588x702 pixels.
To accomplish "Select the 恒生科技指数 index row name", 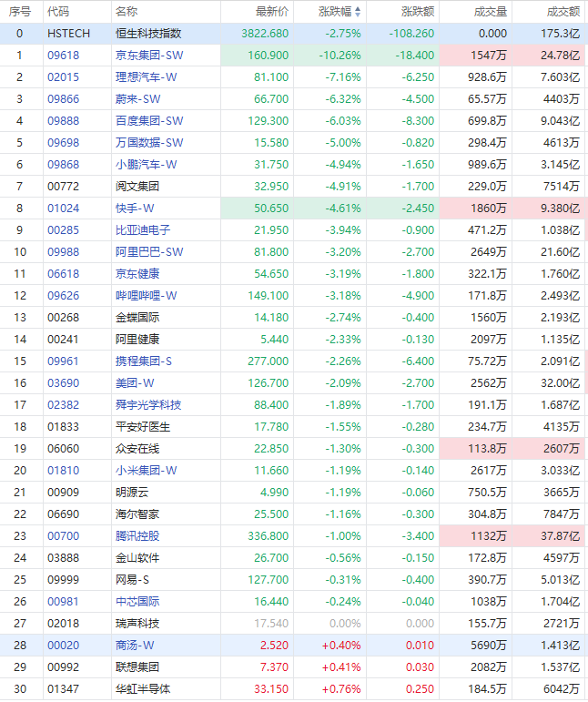I will (x=148, y=34).
